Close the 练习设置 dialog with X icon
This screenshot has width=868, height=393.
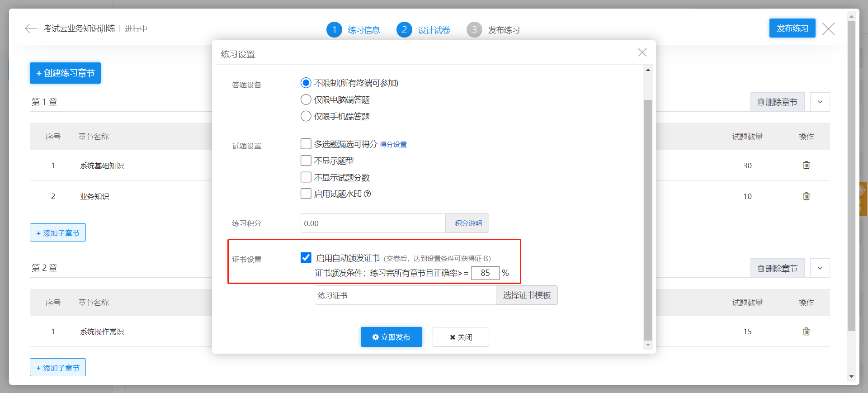(642, 52)
